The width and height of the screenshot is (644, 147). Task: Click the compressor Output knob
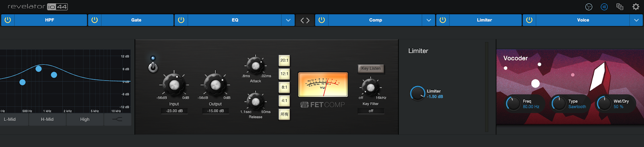coord(215,85)
